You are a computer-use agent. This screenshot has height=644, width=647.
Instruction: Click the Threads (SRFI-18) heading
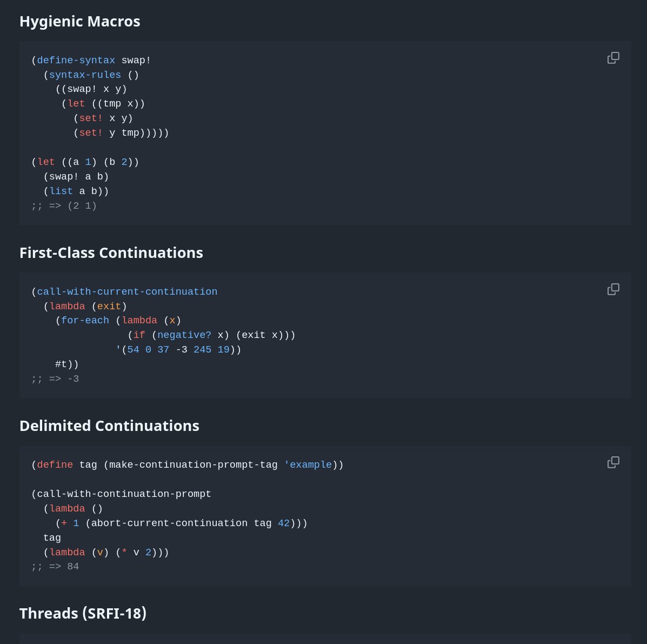(x=83, y=613)
